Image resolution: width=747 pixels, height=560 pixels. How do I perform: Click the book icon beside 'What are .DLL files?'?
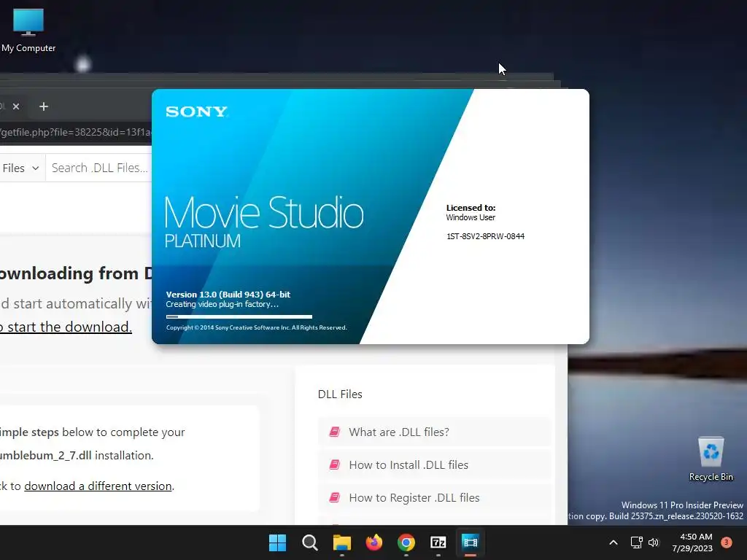pos(334,432)
